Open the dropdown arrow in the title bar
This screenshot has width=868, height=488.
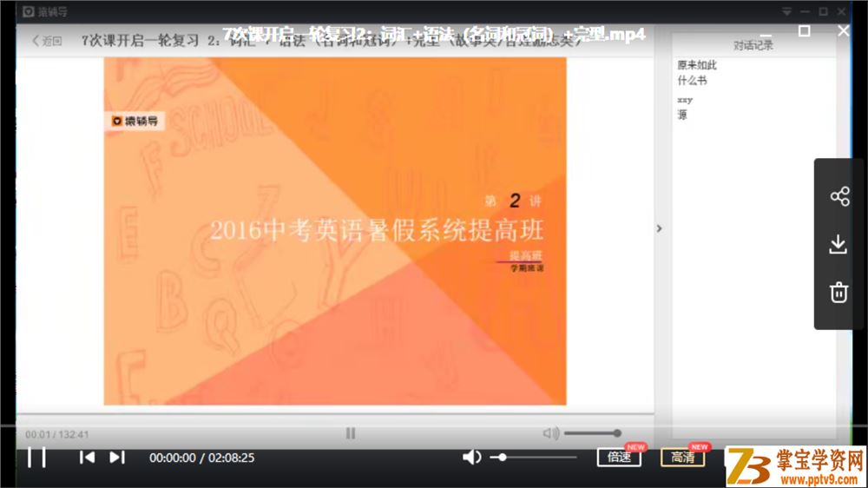786,11
